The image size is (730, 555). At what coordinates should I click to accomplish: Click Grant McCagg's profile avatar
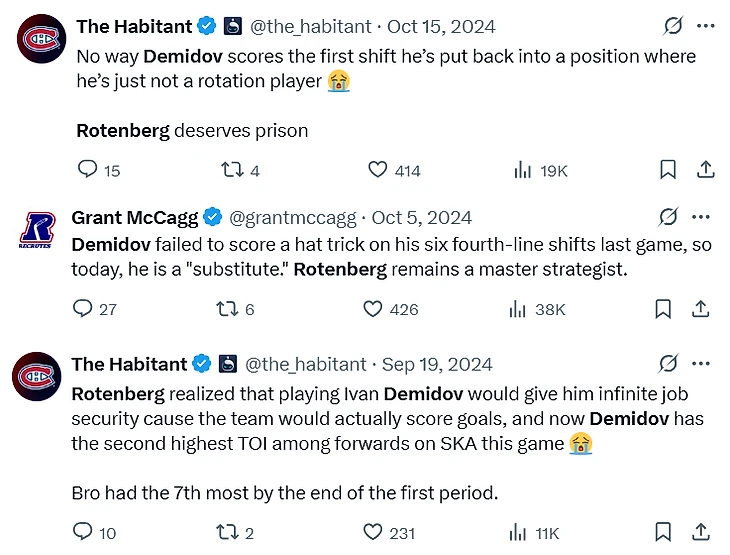[37, 231]
